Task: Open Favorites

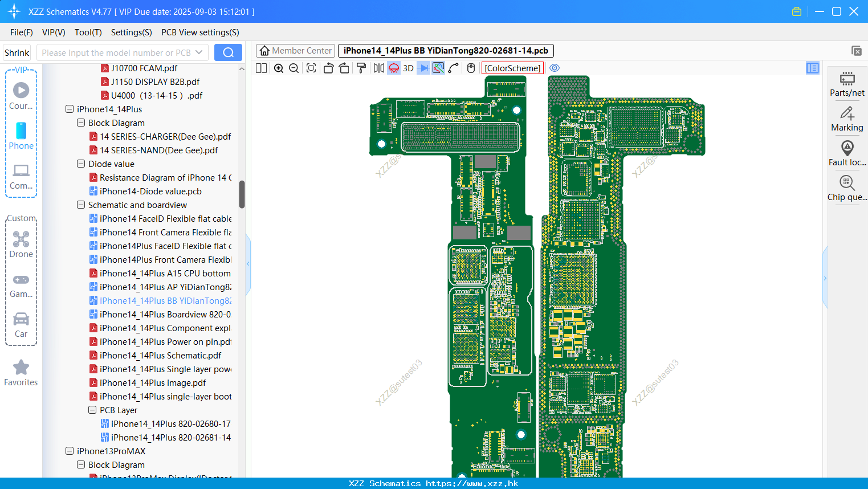Action: 21,373
